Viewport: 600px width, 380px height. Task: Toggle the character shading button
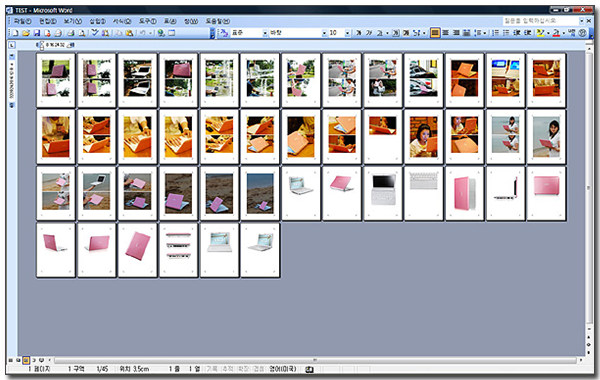click(406, 33)
